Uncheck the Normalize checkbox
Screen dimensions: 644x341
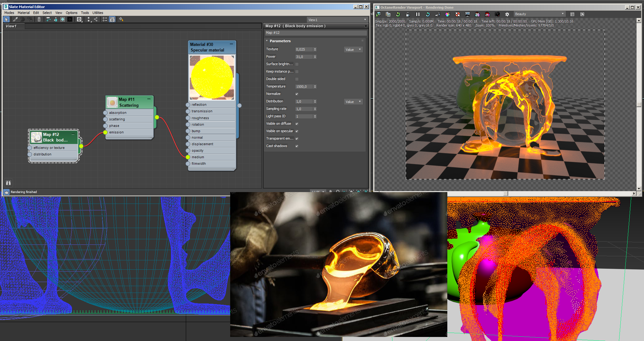pos(297,94)
